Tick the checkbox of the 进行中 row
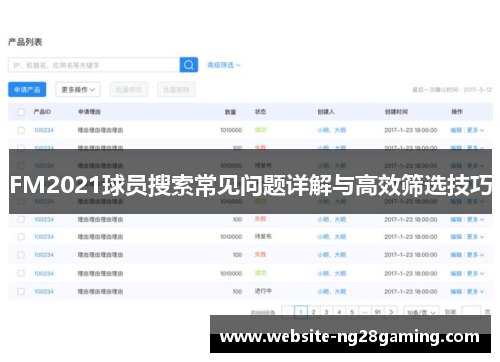 pyautogui.click(x=21, y=291)
